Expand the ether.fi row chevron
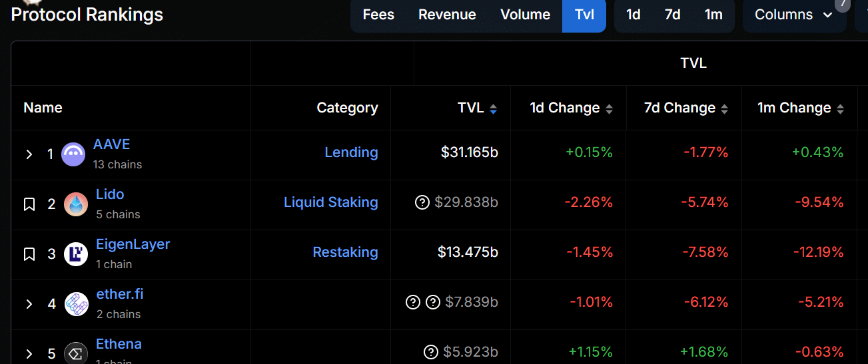Image resolution: width=868 pixels, height=364 pixels. click(x=29, y=304)
